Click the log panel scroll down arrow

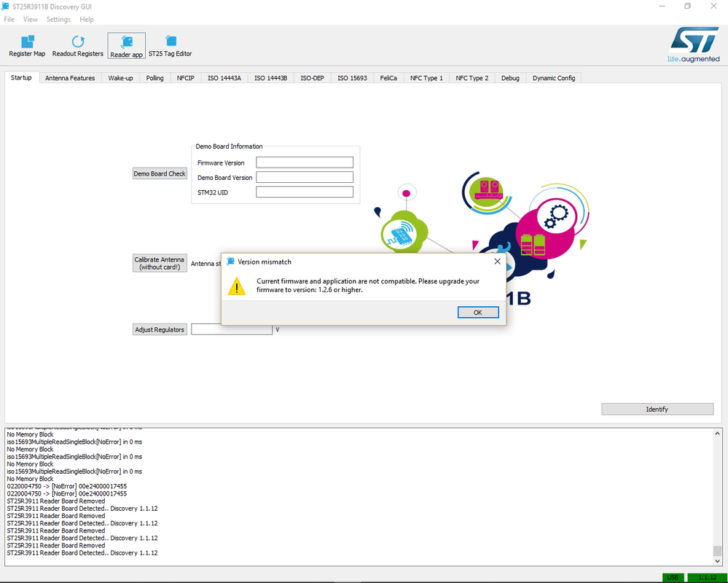pyautogui.click(x=717, y=560)
